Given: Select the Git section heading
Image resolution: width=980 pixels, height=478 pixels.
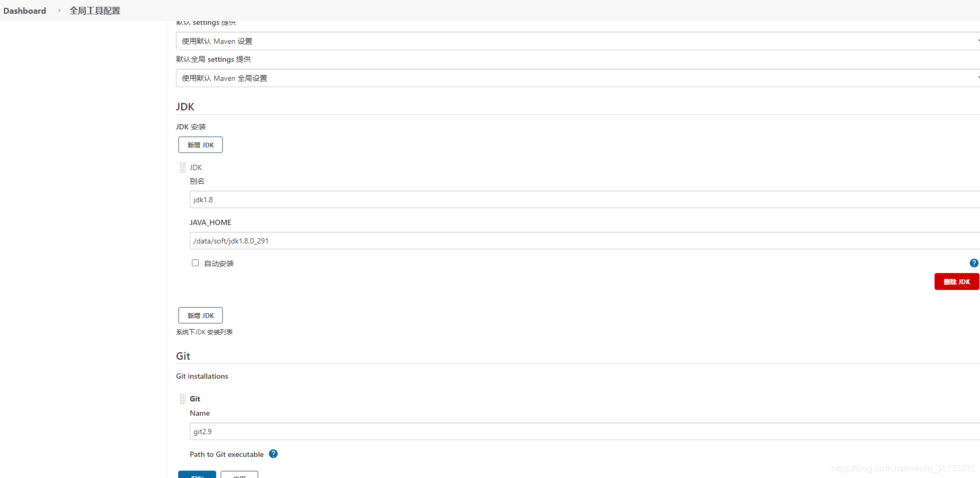Looking at the screenshot, I should (x=183, y=356).
